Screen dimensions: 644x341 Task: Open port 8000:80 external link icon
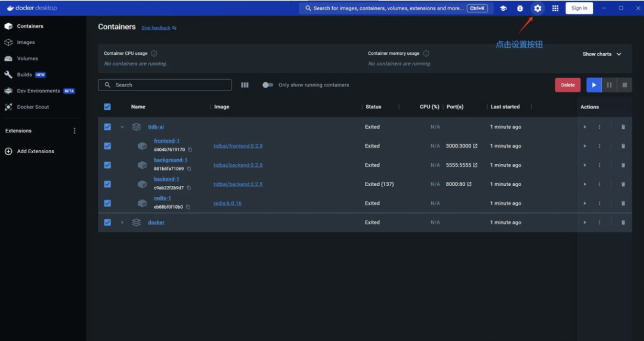click(469, 184)
